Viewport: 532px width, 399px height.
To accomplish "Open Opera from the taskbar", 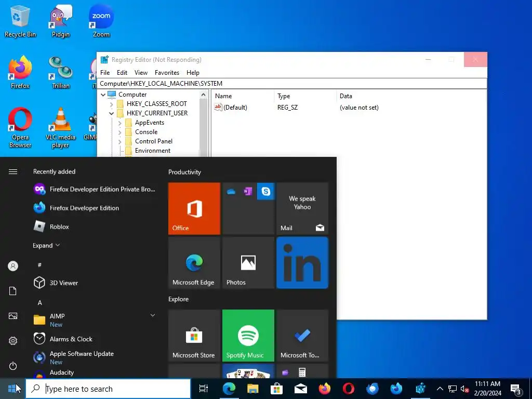I will [x=348, y=389].
